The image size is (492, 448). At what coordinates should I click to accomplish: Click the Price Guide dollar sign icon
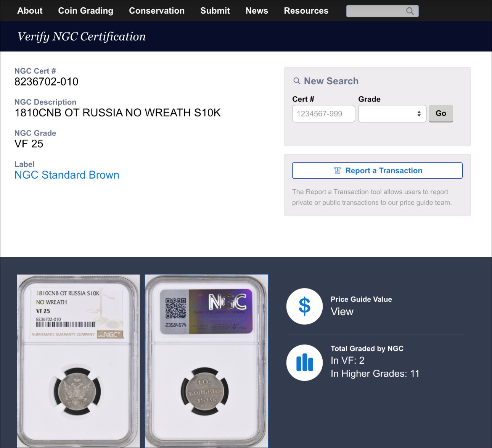click(304, 306)
